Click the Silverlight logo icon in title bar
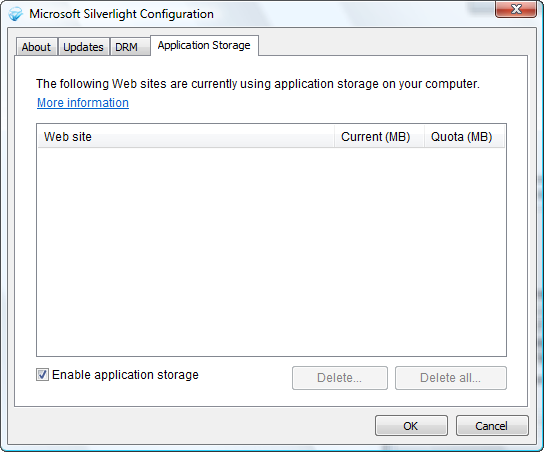Screen dimensions: 544x452 [15, 14]
